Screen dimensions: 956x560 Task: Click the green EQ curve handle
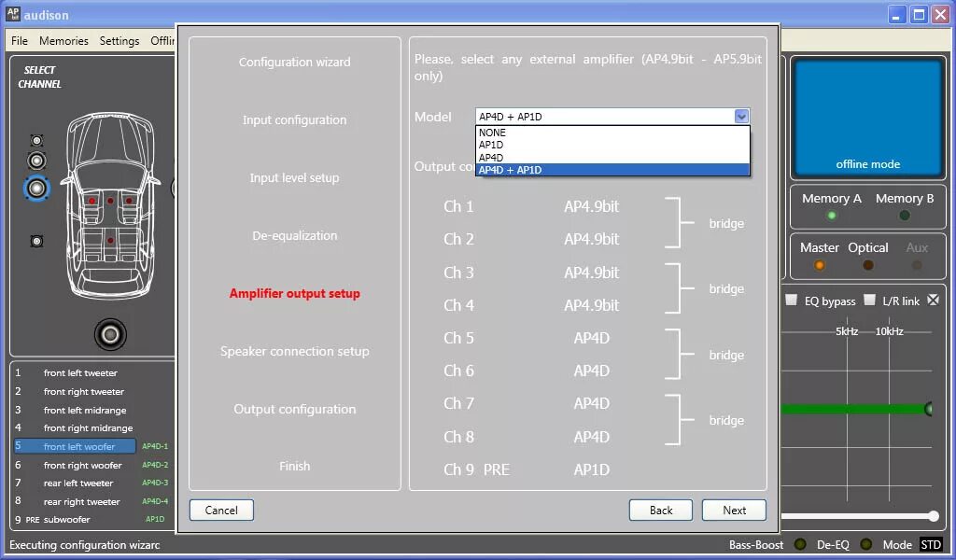pyautogui.click(x=928, y=408)
